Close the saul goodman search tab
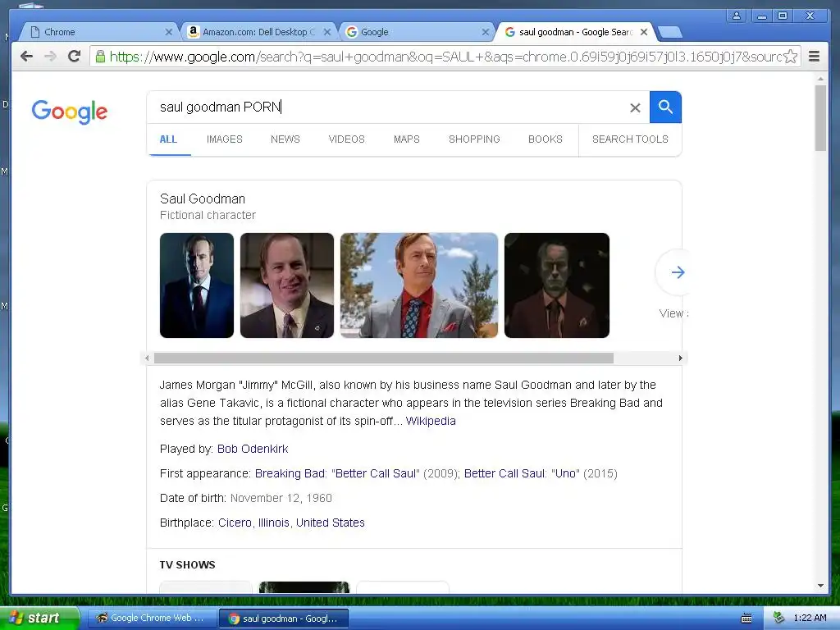Viewport: 840px width, 630px height. tap(644, 32)
